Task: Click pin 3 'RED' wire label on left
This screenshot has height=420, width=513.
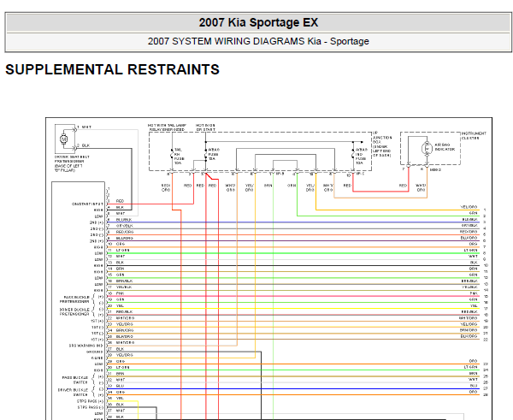Action: [x=120, y=201]
